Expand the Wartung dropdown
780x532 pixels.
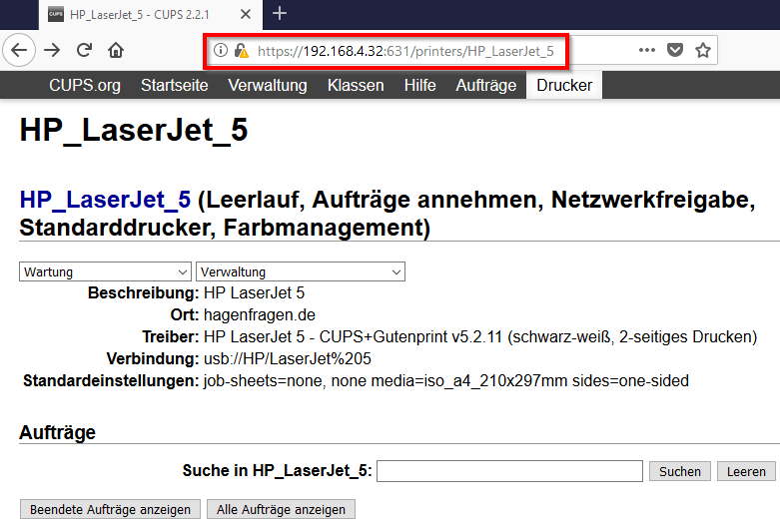click(x=105, y=271)
